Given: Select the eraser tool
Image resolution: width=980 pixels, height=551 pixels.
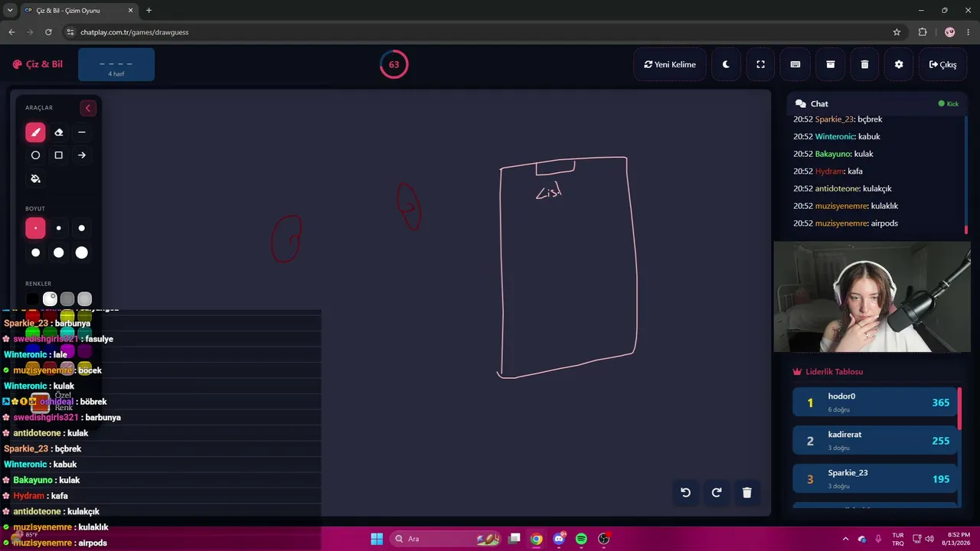Looking at the screenshot, I should [58, 132].
